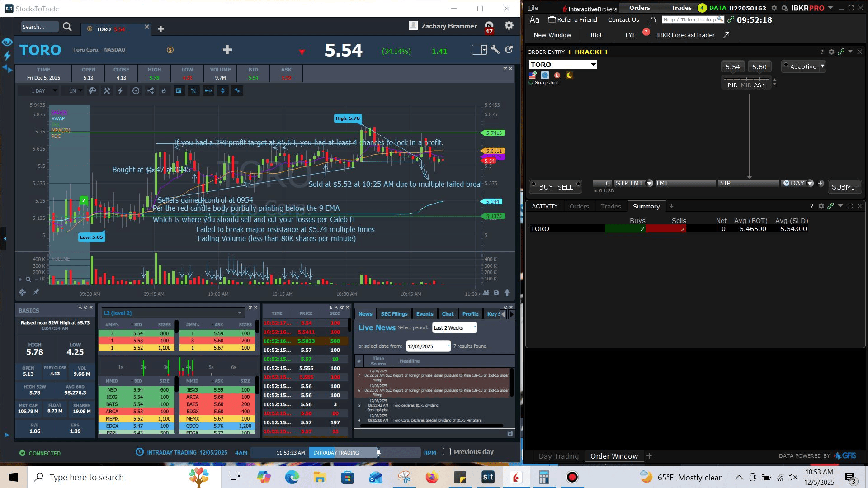
Task: Open Firefox from the Windows taskbar
Action: point(432,477)
